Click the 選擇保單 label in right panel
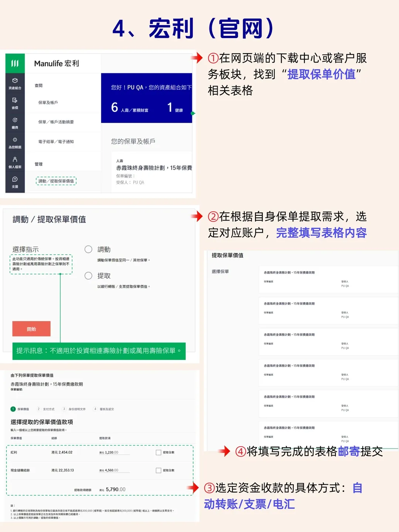 pyautogui.click(x=220, y=272)
